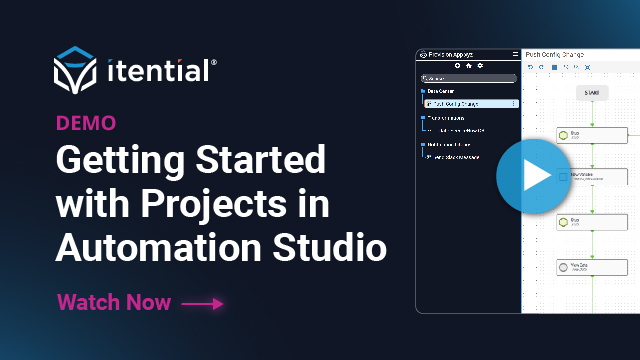This screenshot has height=360, width=640.
Task: Click the redo icon in canvas toolbar
Action: [542, 67]
